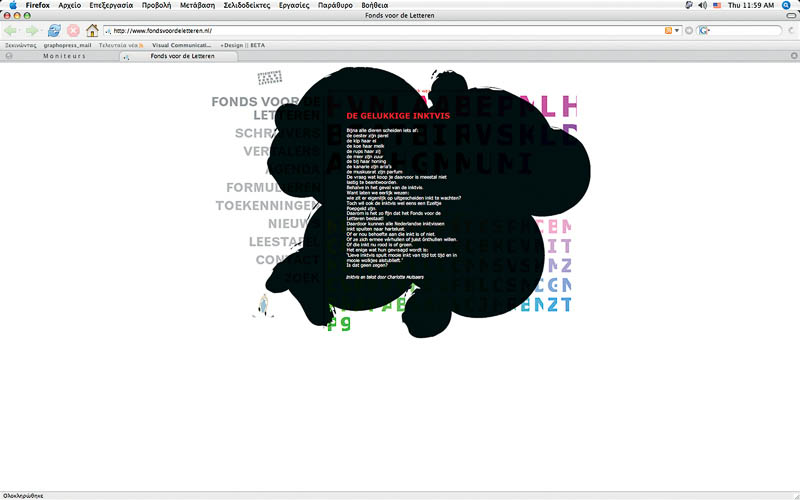Image resolution: width=800 pixels, height=500 pixels.
Task: Open the Firefox application menu
Action: tap(37, 5)
